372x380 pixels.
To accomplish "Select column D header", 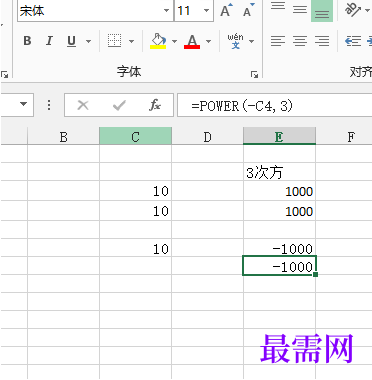I will pos(207,137).
